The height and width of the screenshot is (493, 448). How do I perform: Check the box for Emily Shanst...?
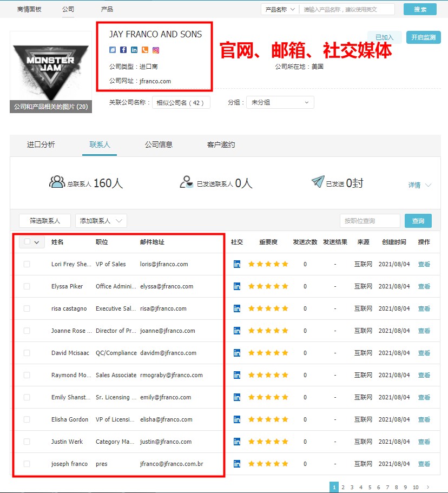click(x=27, y=397)
